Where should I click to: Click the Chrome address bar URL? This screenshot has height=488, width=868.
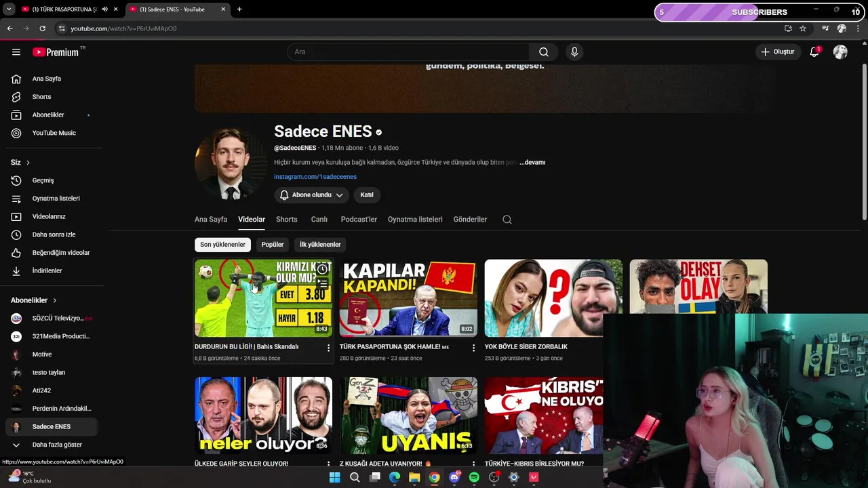123,28
